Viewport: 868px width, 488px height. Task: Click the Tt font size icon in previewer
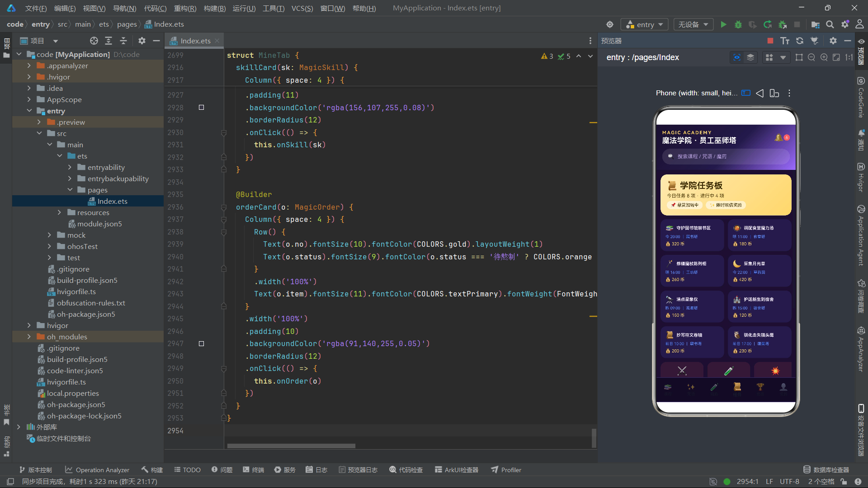pyautogui.click(x=785, y=41)
